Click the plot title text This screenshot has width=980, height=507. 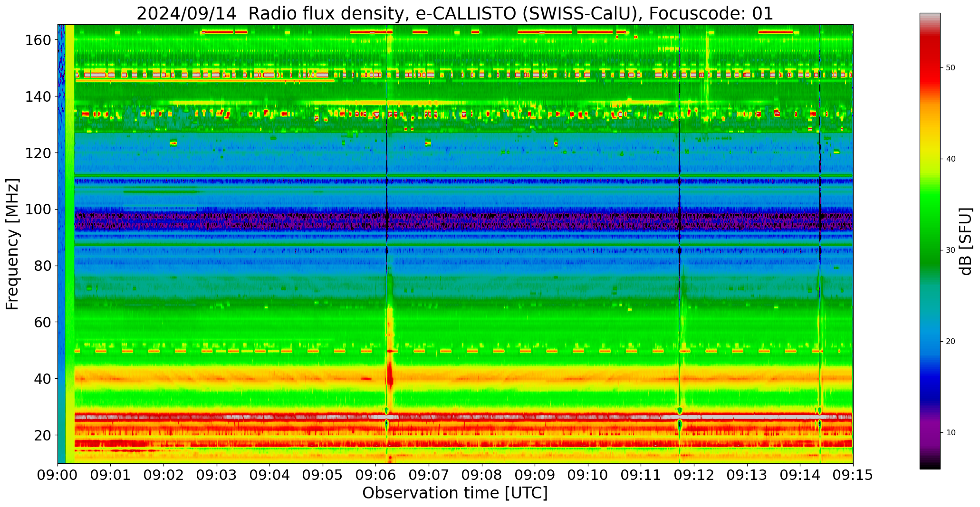click(x=455, y=13)
